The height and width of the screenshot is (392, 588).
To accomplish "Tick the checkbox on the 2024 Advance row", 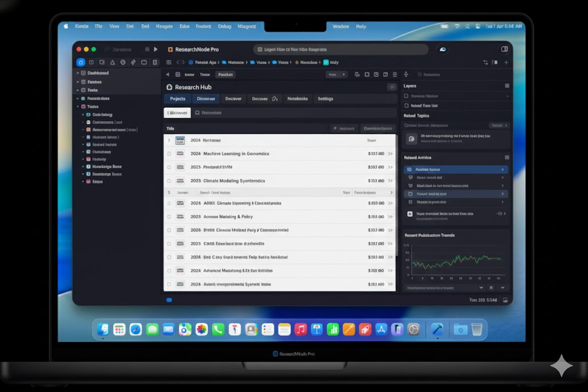I will [169, 270].
